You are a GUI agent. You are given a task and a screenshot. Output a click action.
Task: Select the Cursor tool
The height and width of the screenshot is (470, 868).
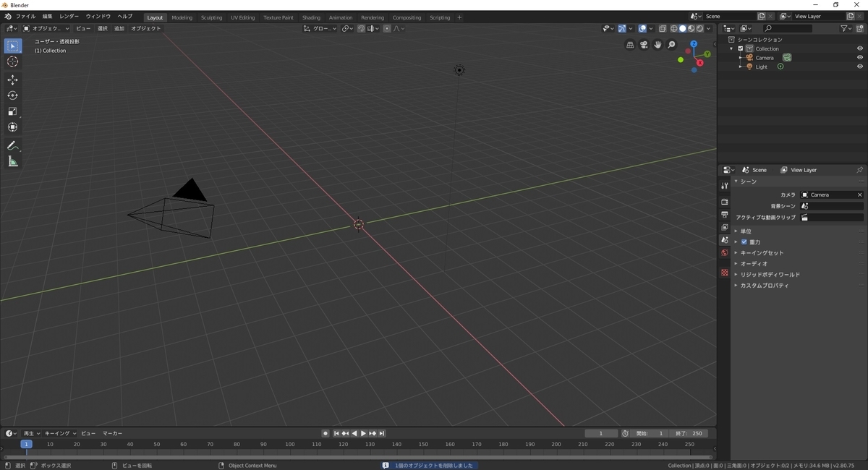(x=12, y=62)
